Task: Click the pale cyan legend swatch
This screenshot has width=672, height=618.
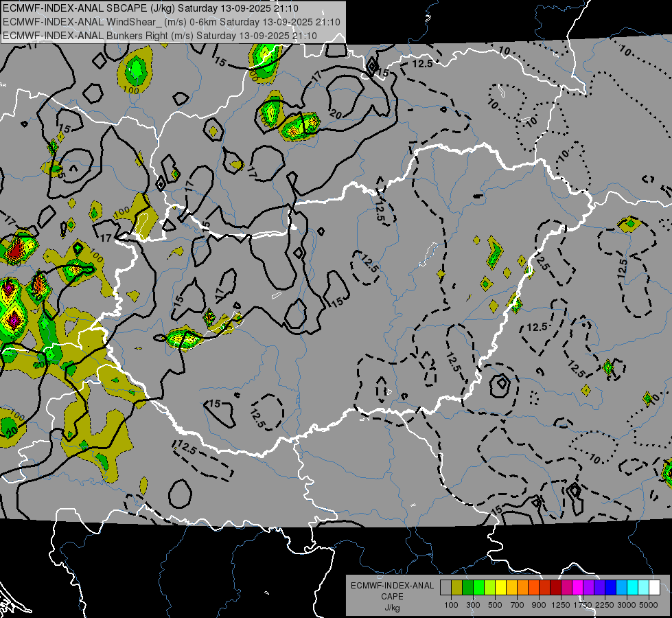Action: (x=644, y=587)
